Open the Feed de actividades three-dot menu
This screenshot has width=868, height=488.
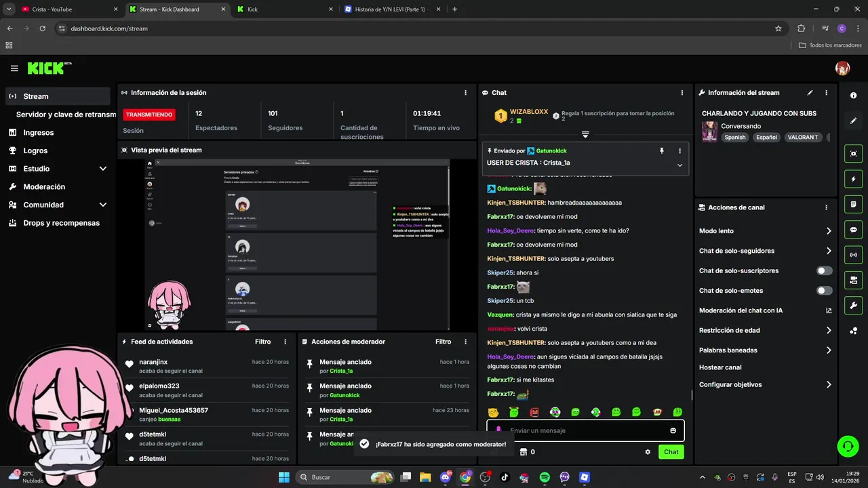point(285,342)
